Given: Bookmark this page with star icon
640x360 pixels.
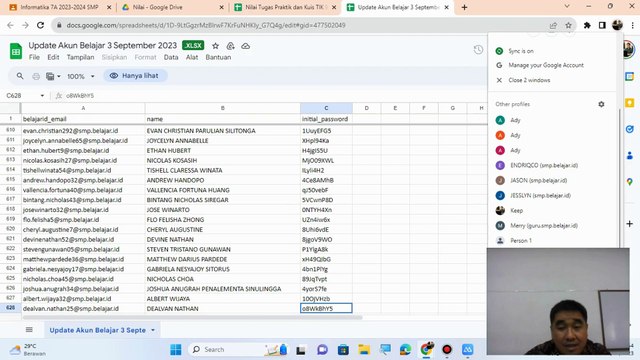Looking at the screenshot, I should (x=568, y=25).
